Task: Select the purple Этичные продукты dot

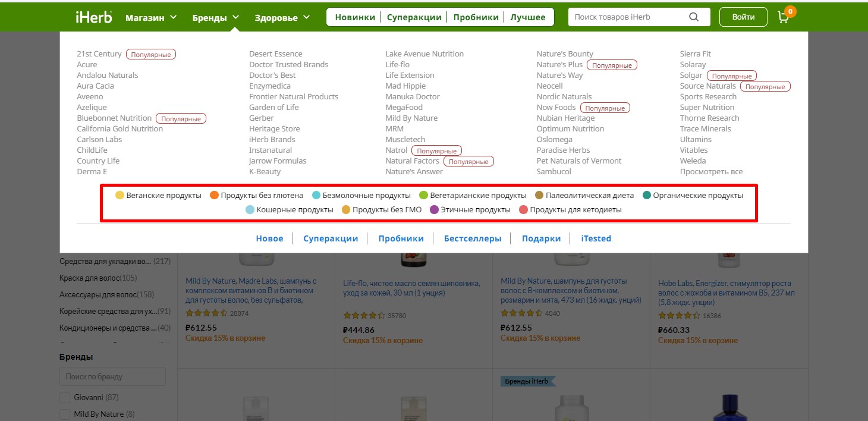Action: coord(434,209)
